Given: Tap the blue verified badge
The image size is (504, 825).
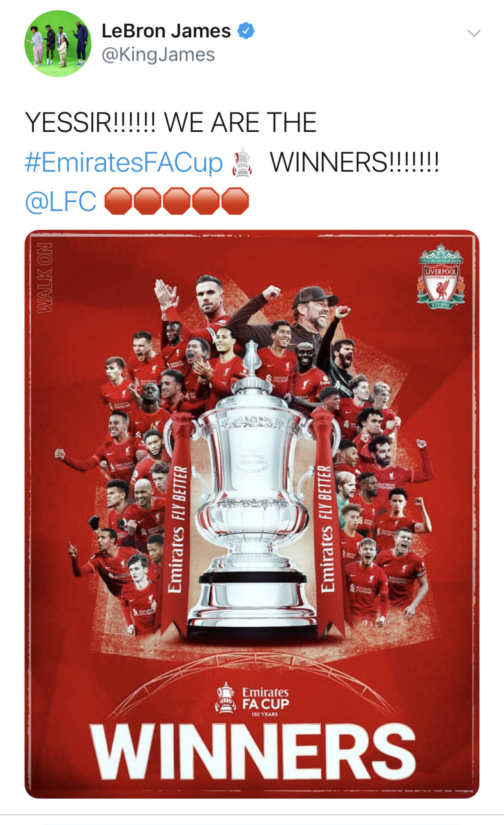Looking at the screenshot, I should point(246,31).
